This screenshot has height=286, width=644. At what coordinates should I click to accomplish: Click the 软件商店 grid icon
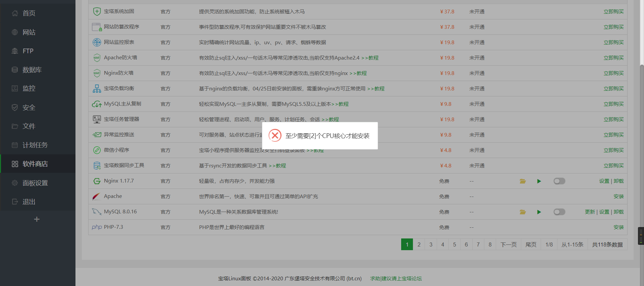pos(15,164)
